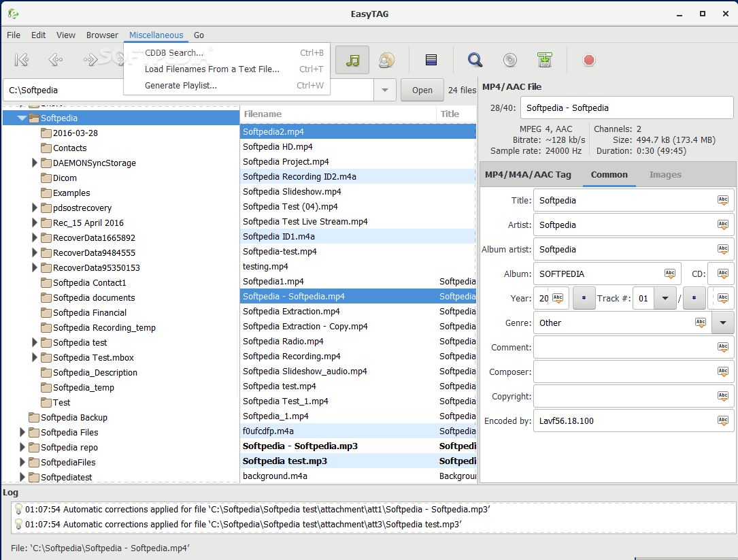Screen dimensions: 738x560
Task: Open the File menu
Action: pos(14,35)
